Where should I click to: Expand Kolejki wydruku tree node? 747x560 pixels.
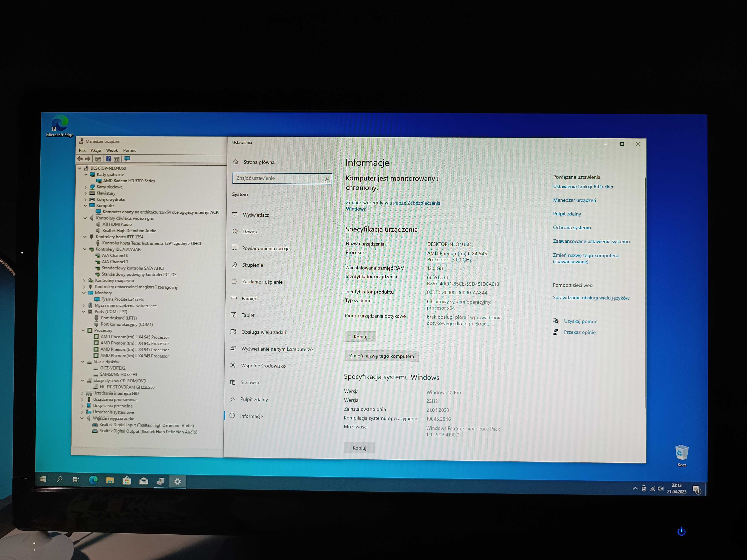click(86, 200)
